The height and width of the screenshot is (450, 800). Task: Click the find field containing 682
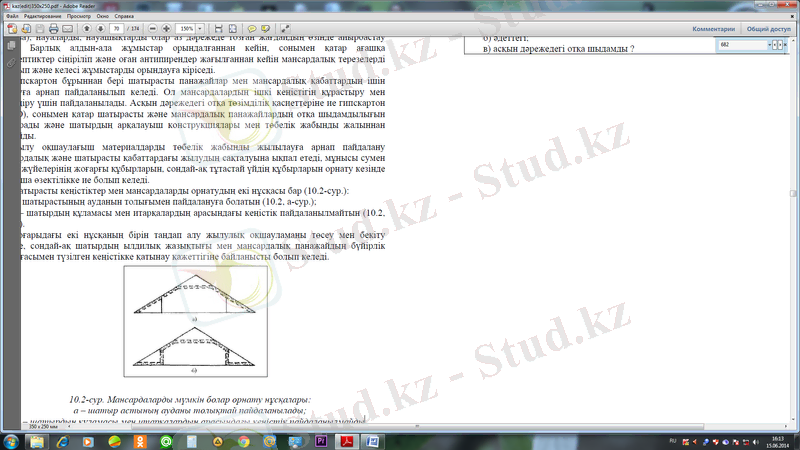[742, 45]
